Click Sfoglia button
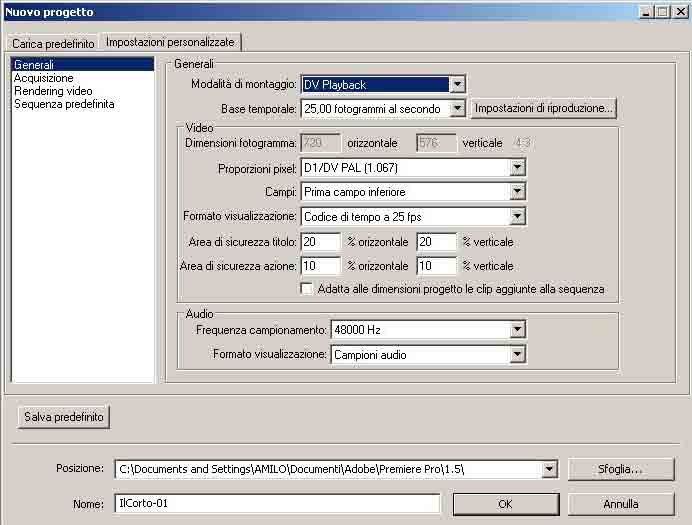The height and width of the screenshot is (525, 692). point(621,469)
